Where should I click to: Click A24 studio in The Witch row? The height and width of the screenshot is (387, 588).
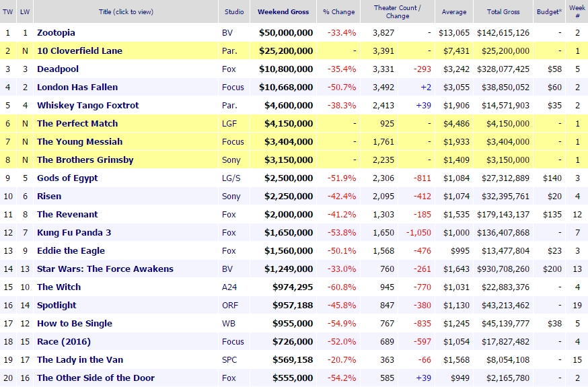pos(229,287)
